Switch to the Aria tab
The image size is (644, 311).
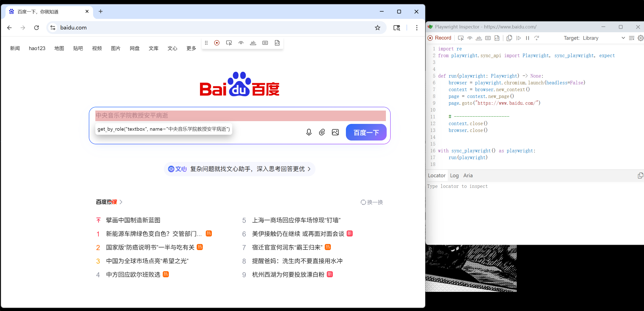tap(468, 176)
